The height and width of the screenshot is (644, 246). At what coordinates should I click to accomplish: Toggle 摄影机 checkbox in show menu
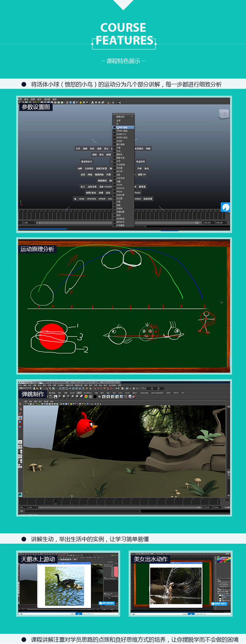(x=114, y=154)
